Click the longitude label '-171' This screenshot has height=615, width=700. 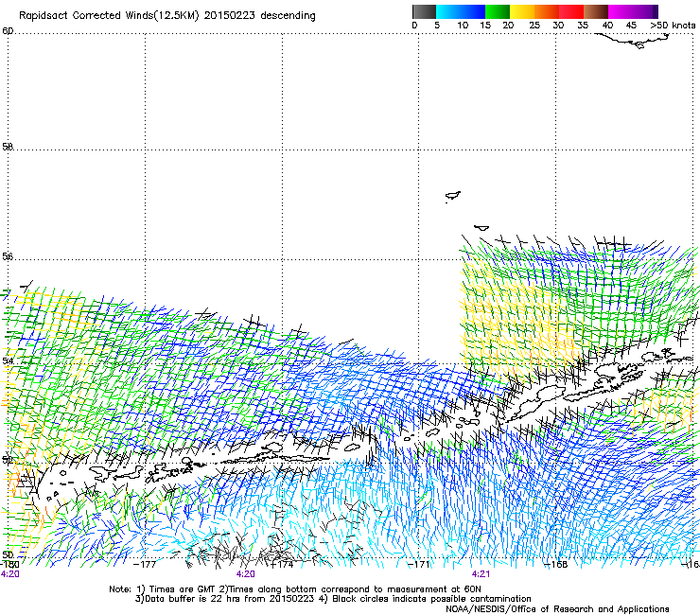click(x=419, y=564)
